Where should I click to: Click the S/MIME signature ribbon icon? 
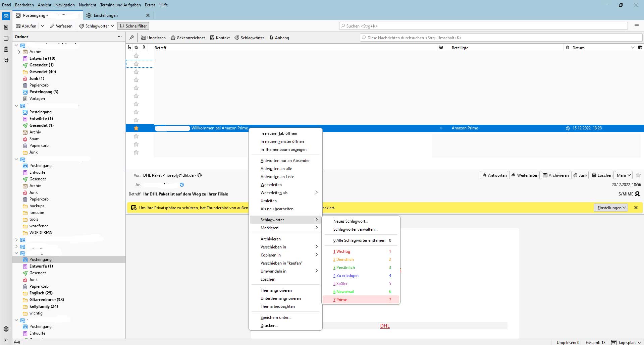pos(638,194)
